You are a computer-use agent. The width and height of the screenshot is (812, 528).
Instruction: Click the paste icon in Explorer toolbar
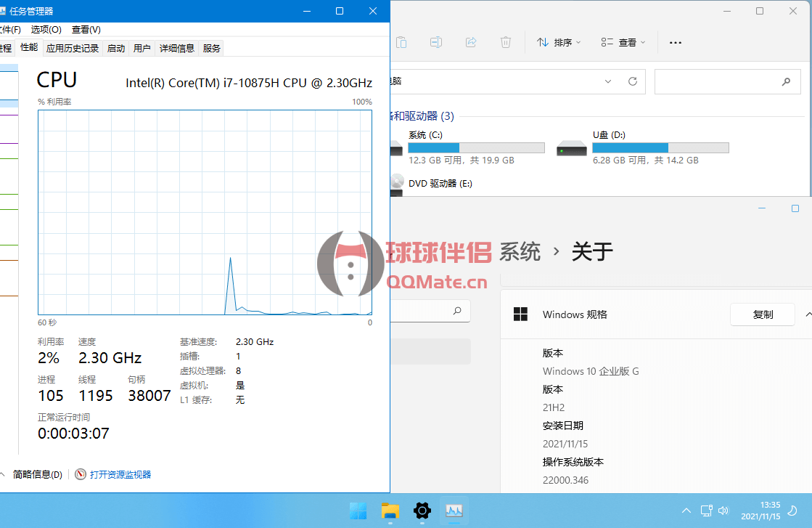click(401, 42)
